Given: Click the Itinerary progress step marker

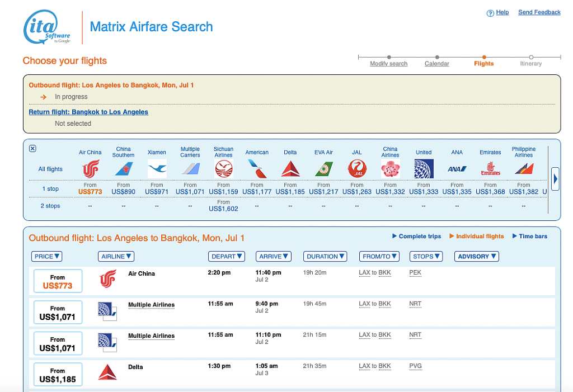Looking at the screenshot, I should click(531, 58).
